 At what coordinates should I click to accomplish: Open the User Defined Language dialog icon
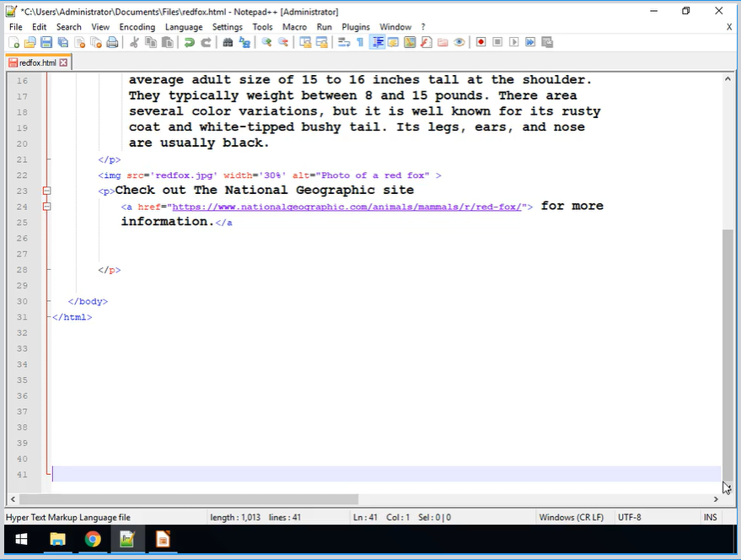tap(393, 42)
